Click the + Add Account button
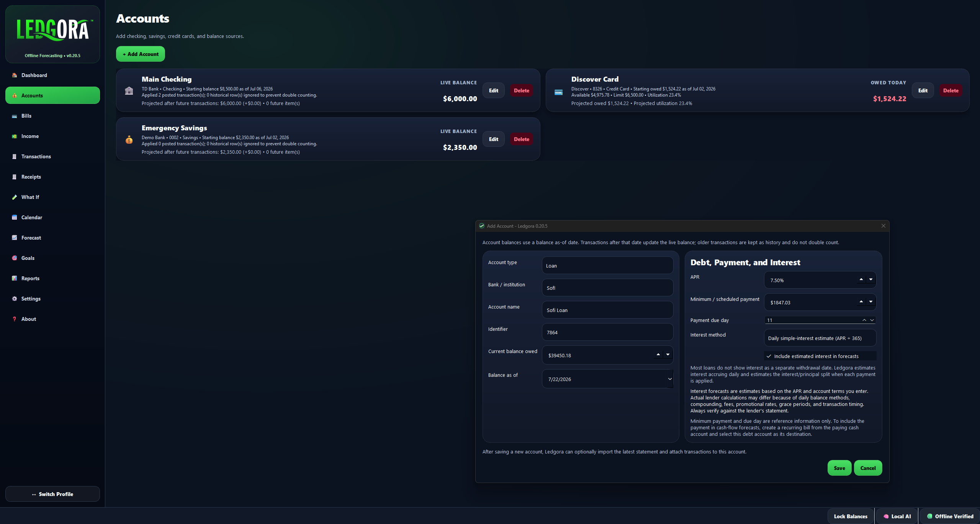This screenshot has height=524, width=980. coord(141,54)
